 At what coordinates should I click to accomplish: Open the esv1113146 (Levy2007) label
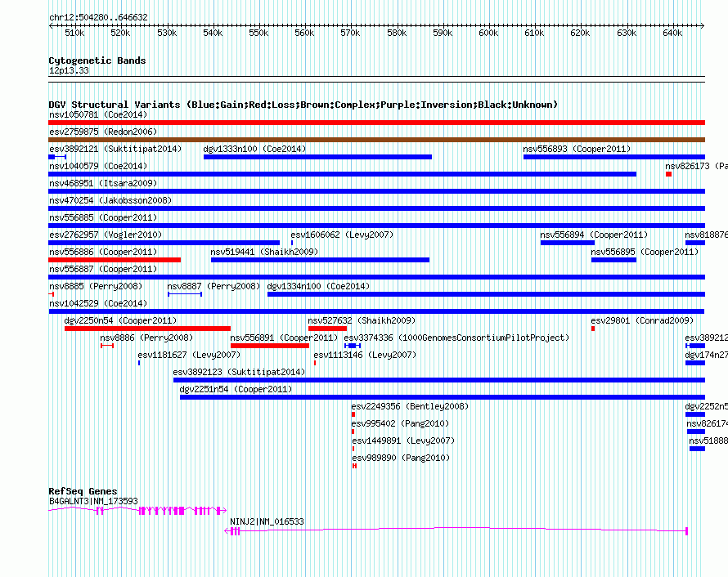[x=365, y=355]
